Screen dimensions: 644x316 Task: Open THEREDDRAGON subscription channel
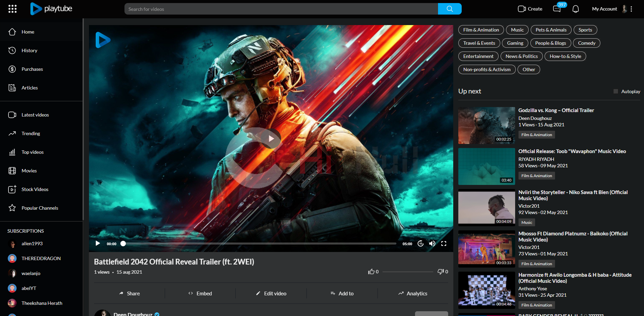tap(41, 258)
